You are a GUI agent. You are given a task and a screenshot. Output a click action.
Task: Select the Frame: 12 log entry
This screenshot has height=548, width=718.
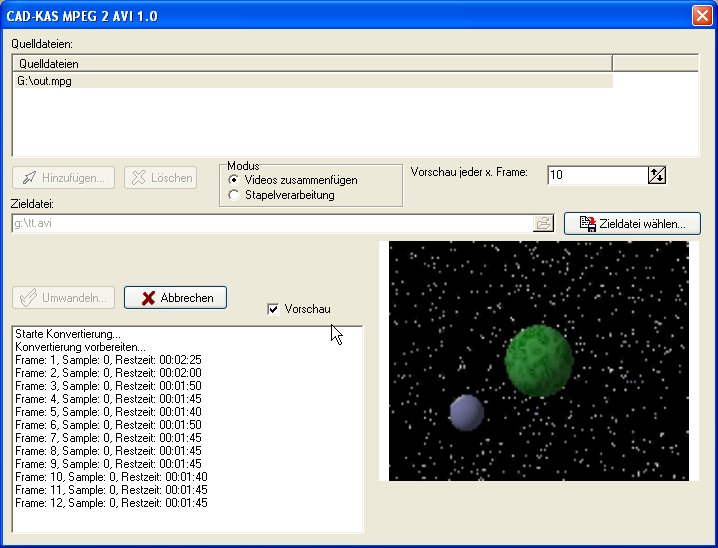click(x=111, y=503)
